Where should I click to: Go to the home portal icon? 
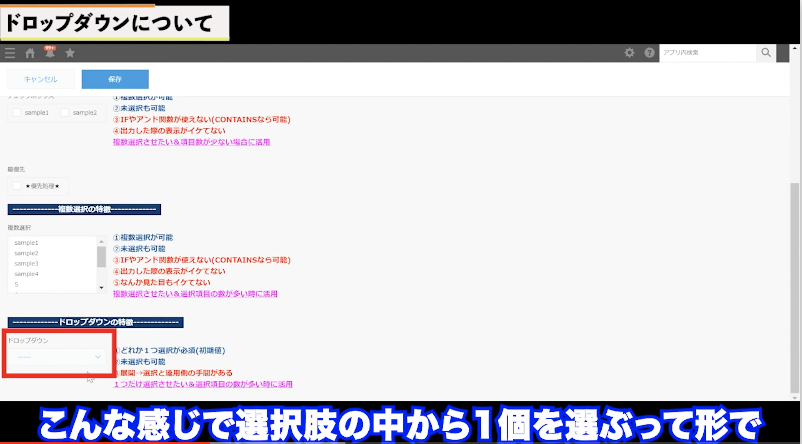pyautogui.click(x=30, y=53)
